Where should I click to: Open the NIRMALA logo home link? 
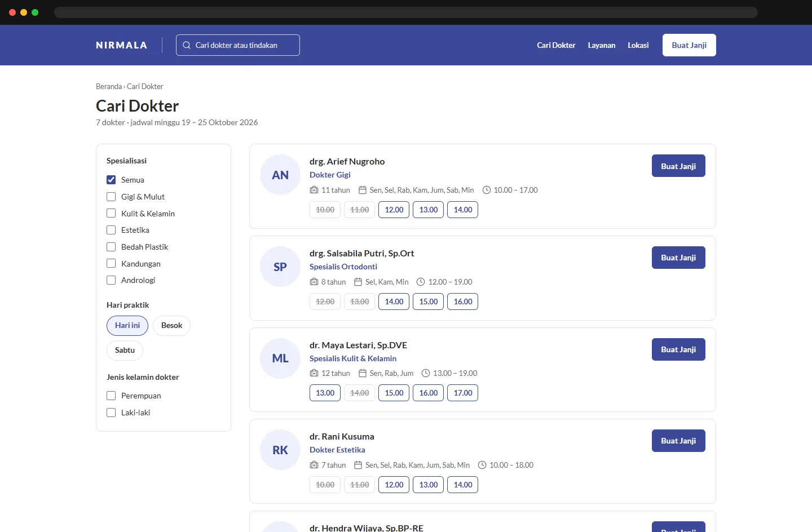tap(122, 45)
